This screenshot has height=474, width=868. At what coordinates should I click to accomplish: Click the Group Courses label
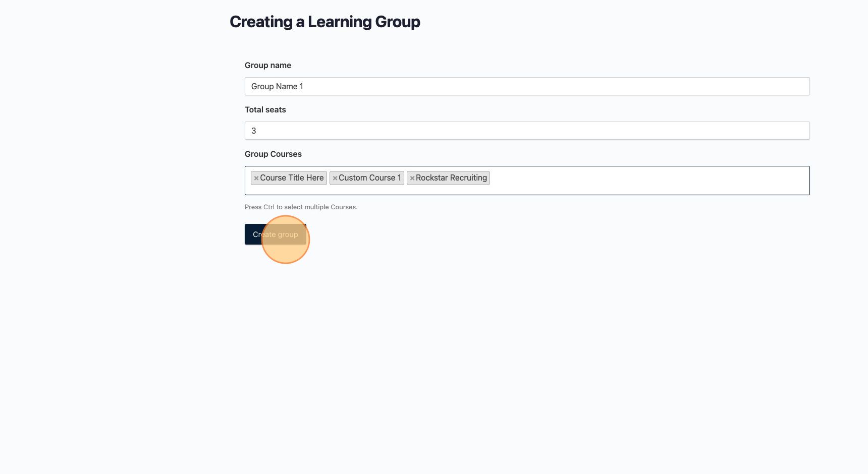[273, 154]
